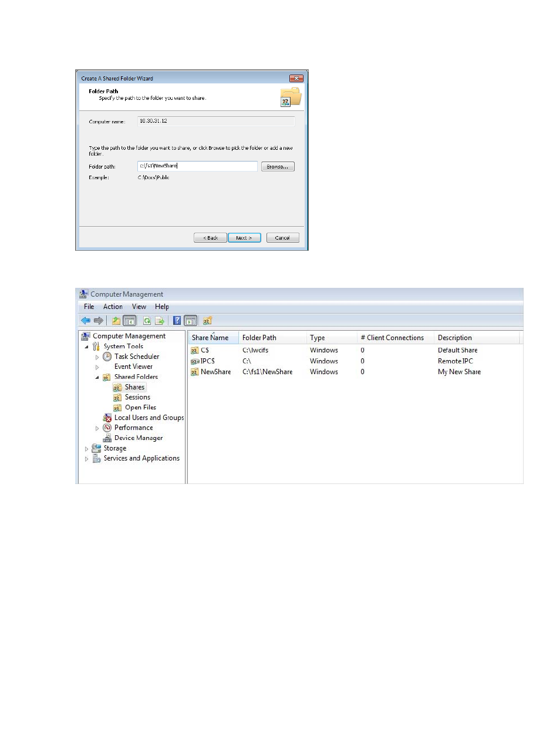
Task: Collapse the Shared Folders tree node
Action: (x=97, y=377)
